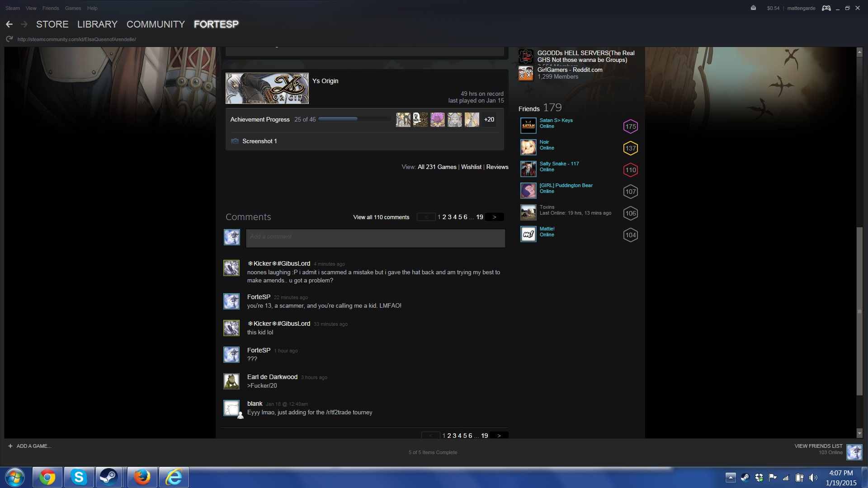This screenshot has width=868, height=488.
Task: Open the Ys Origin game thumbnail
Action: click(x=267, y=89)
